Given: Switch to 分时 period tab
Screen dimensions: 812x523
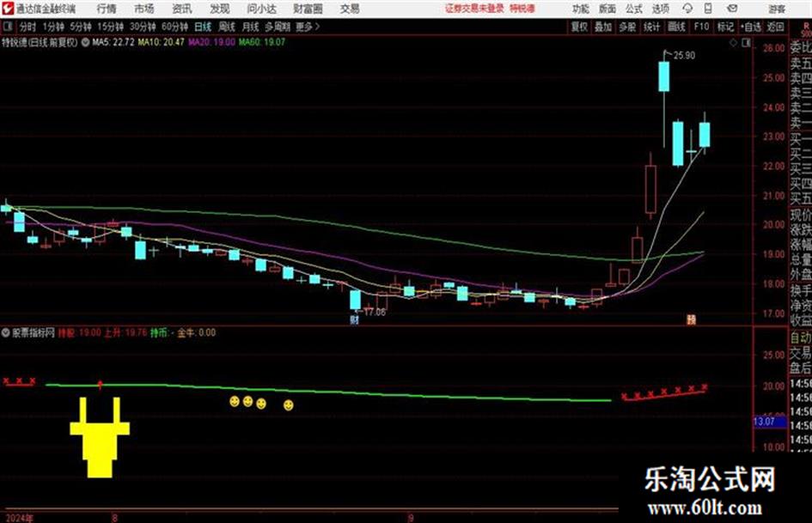Looking at the screenshot, I should (x=27, y=27).
